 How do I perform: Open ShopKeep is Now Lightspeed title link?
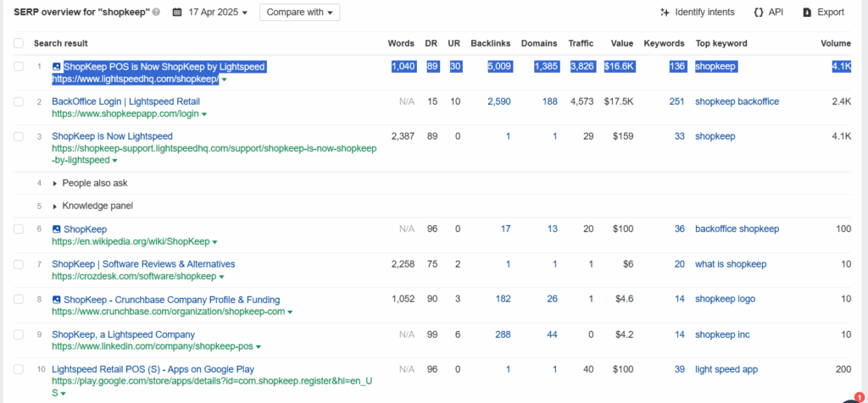point(113,136)
